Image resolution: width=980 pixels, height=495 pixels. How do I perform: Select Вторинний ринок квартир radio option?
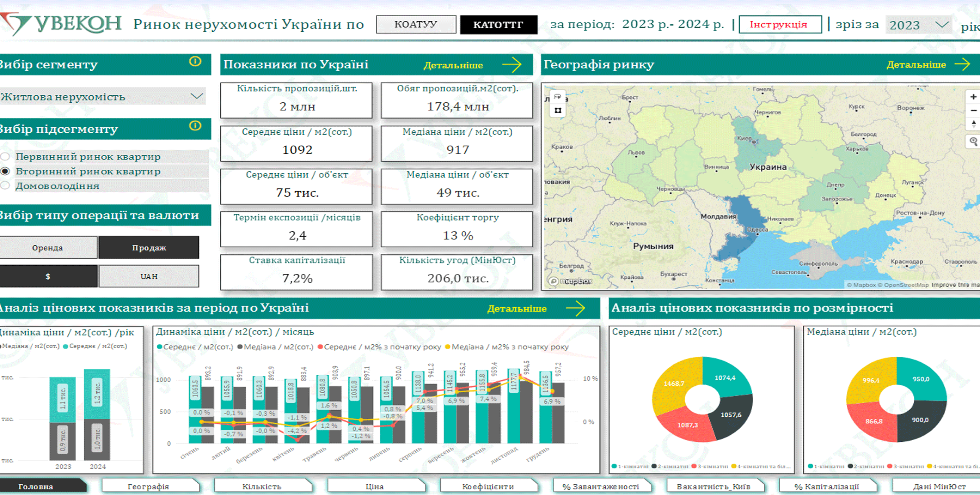[x=5, y=171]
